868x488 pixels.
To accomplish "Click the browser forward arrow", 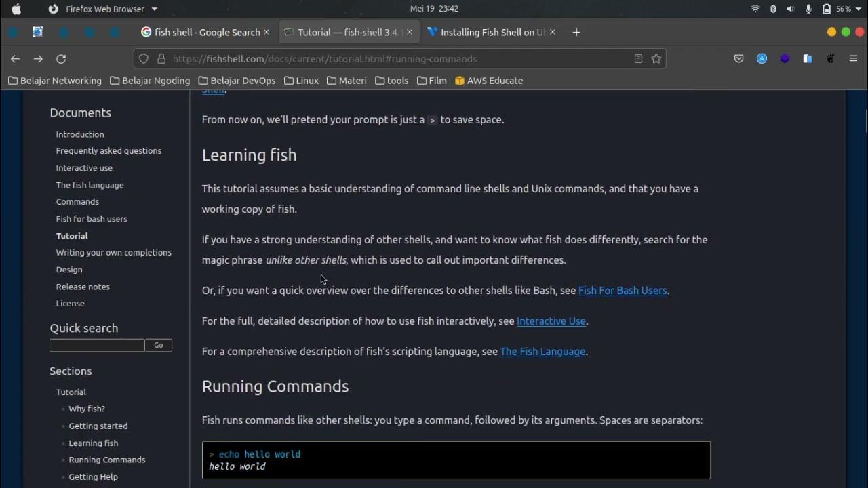I will click(x=38, y=59).
